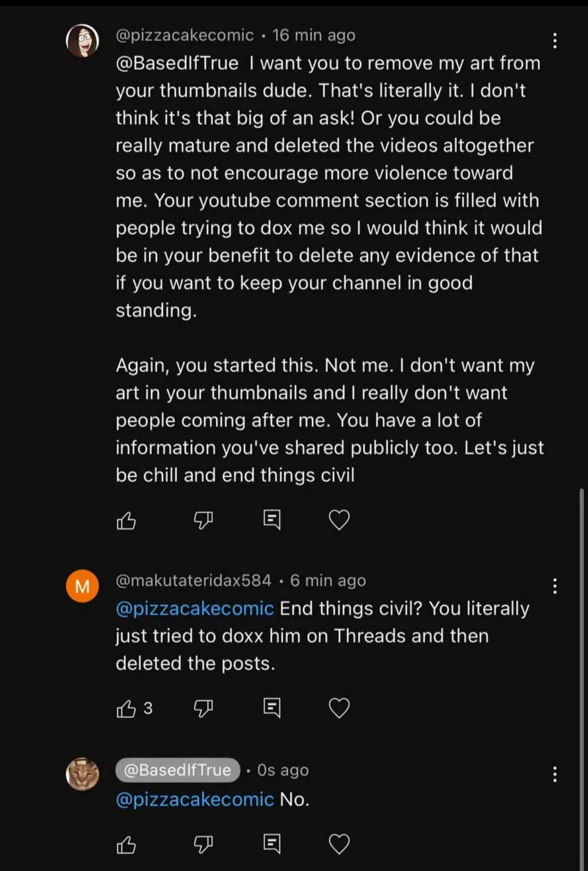Heart the makutateridax584 comment
Viewport: 588px width, 871px height.
click(x=339, y=708)
